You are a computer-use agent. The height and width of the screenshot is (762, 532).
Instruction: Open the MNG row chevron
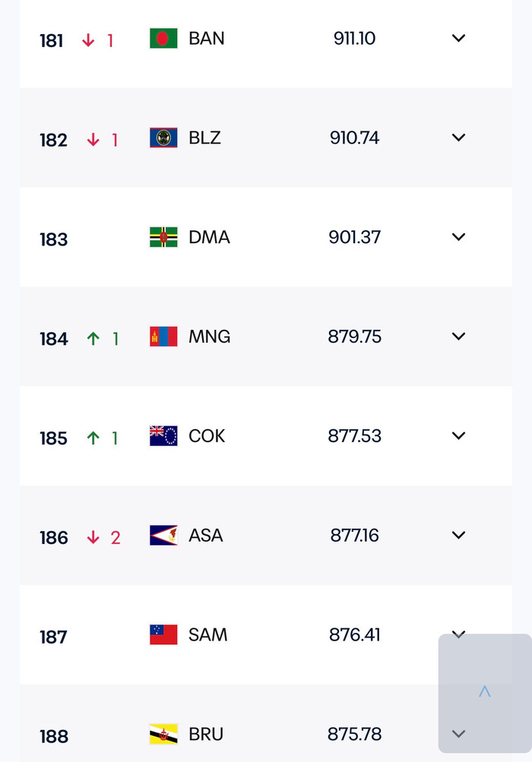click(458, 337)
